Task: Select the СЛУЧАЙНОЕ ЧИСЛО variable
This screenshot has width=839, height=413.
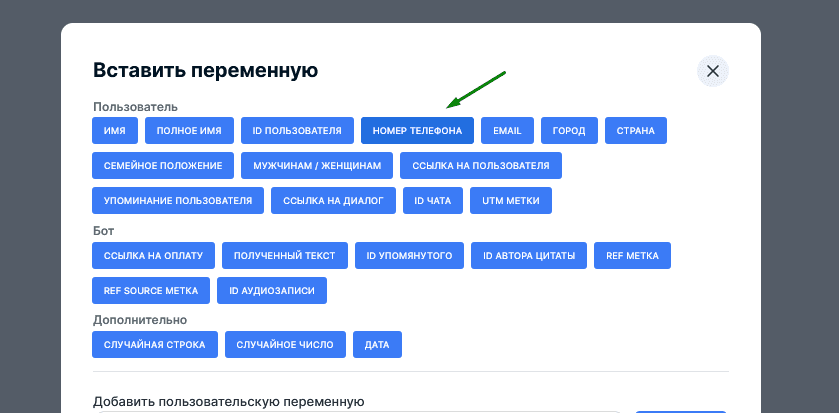Action: pos(285,345)
